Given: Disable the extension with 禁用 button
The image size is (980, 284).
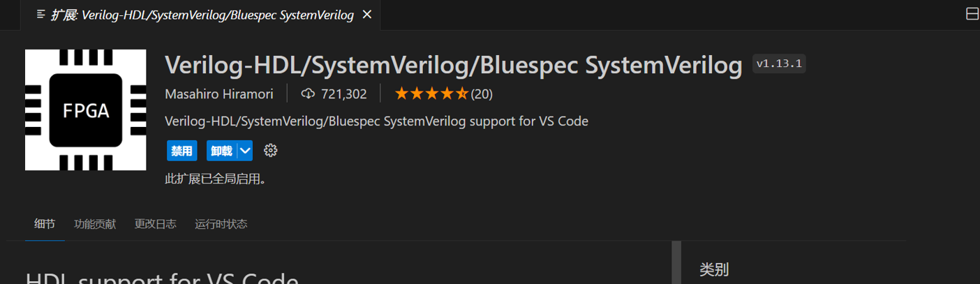Looking at the screenshot, I should (182, 151).
